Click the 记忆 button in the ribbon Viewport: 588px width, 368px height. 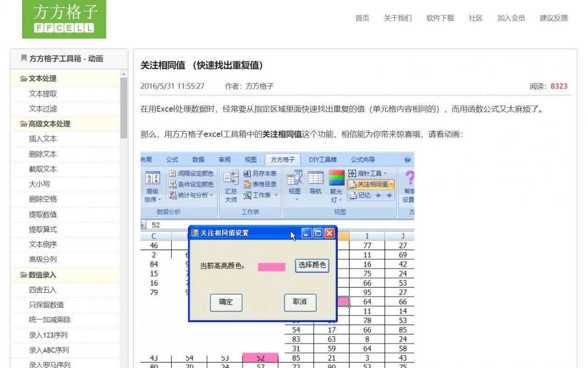[x=360, y=195]
